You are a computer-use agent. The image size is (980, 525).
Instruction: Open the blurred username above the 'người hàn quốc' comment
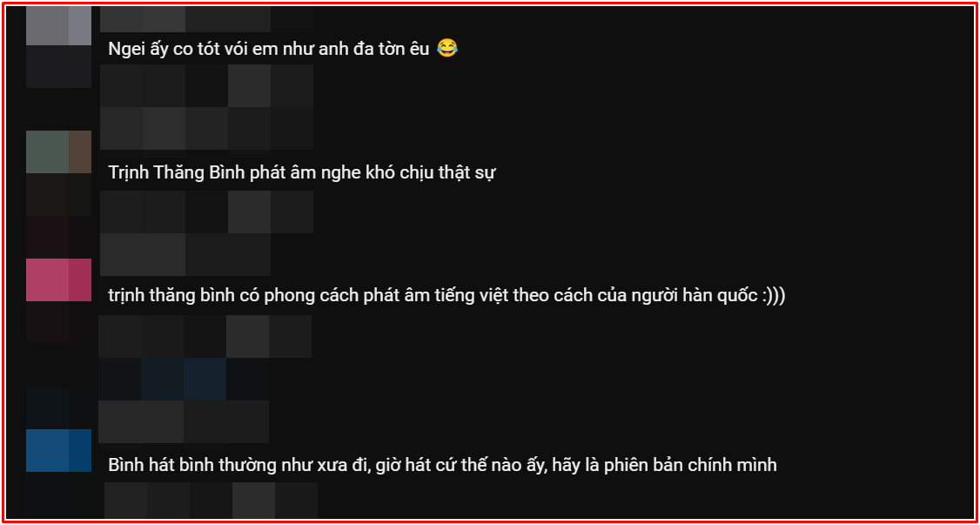(185, 254)
